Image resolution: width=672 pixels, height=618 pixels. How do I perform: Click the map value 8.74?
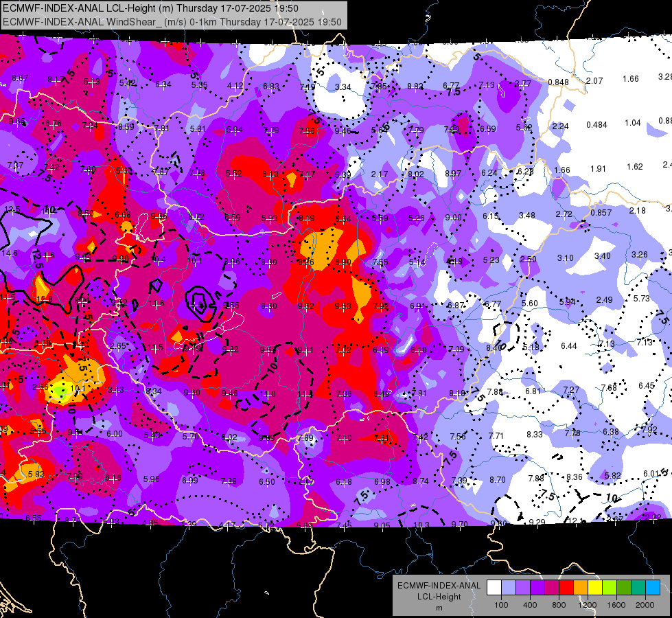[x=420, y=481]
